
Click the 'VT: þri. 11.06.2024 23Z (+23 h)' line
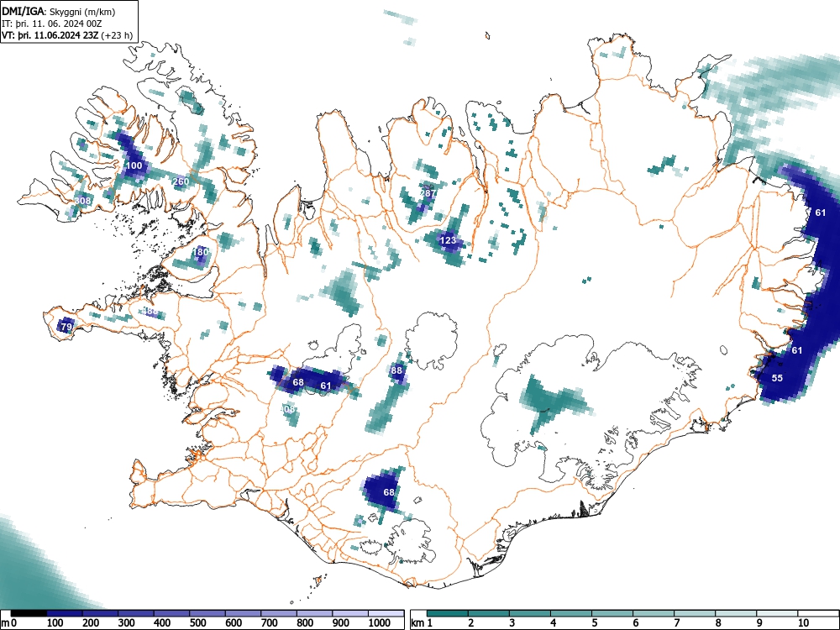point(67,35)
